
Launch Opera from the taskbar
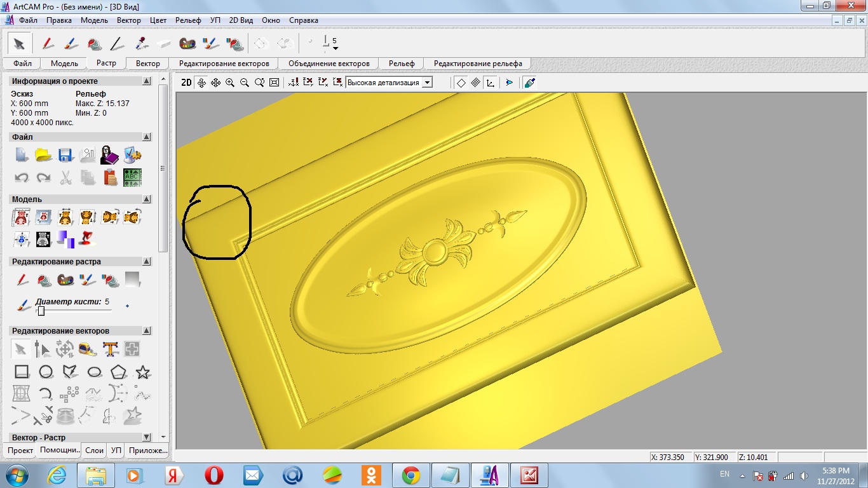214,475
